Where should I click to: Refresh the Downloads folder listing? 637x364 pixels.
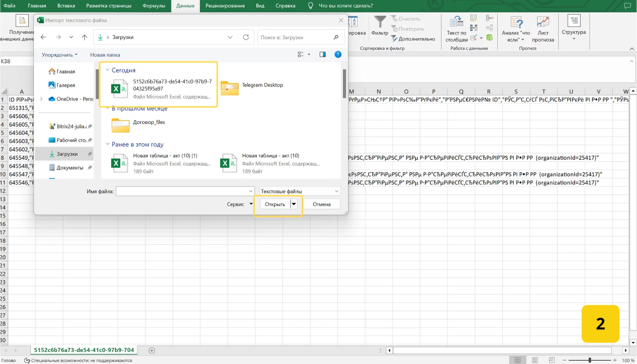coord(246,37)
